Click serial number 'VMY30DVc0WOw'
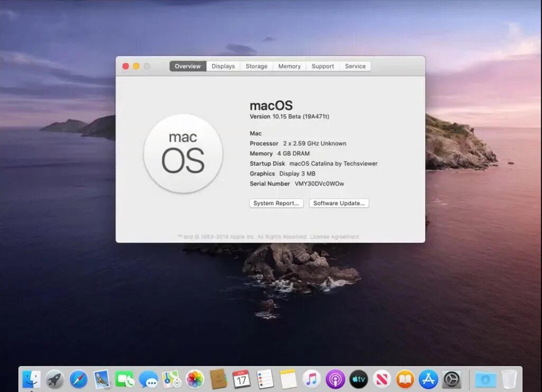 (319, 184)
